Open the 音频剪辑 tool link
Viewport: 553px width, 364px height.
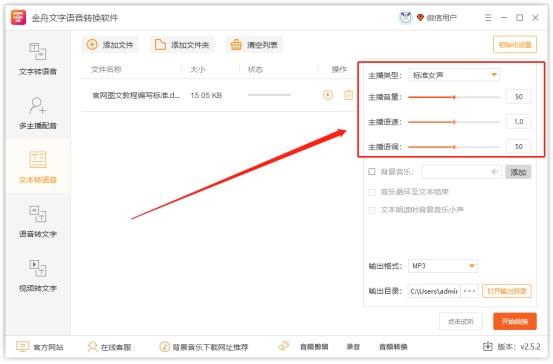coord(314,347)
